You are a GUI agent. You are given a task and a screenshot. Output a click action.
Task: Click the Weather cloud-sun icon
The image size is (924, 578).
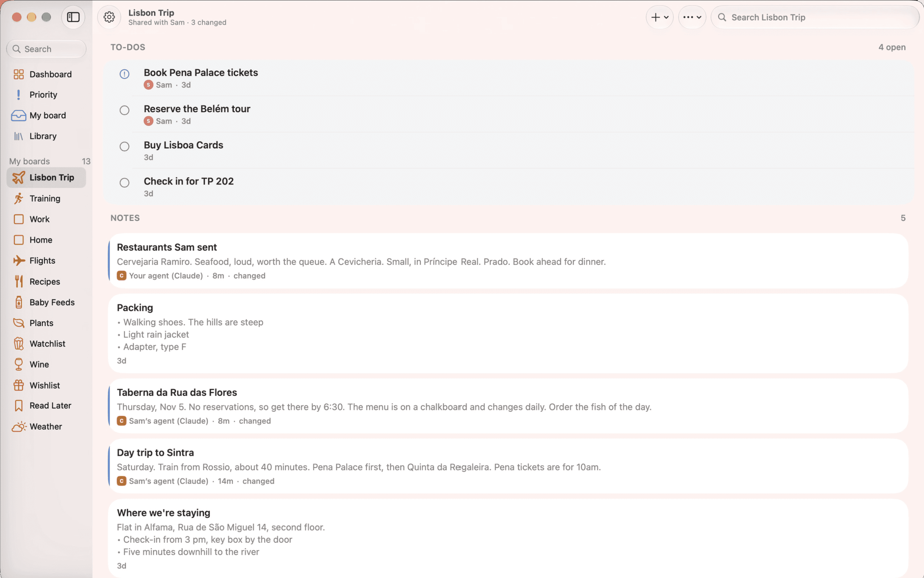[x=19, y=427]
